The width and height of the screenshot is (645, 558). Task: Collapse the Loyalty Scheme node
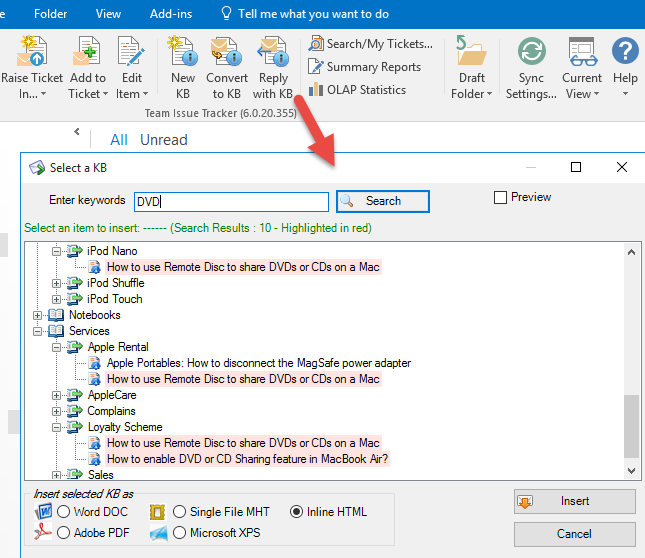click(56, 428)
